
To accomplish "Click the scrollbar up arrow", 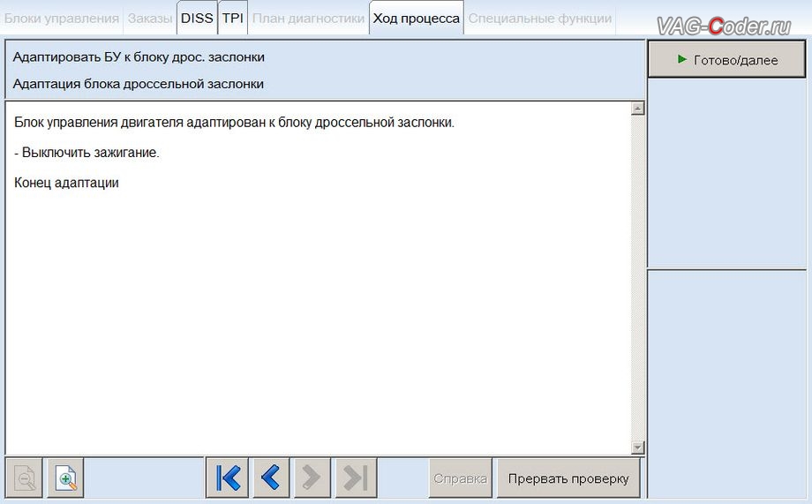I will pyautogui.click(x=637, y=109).
